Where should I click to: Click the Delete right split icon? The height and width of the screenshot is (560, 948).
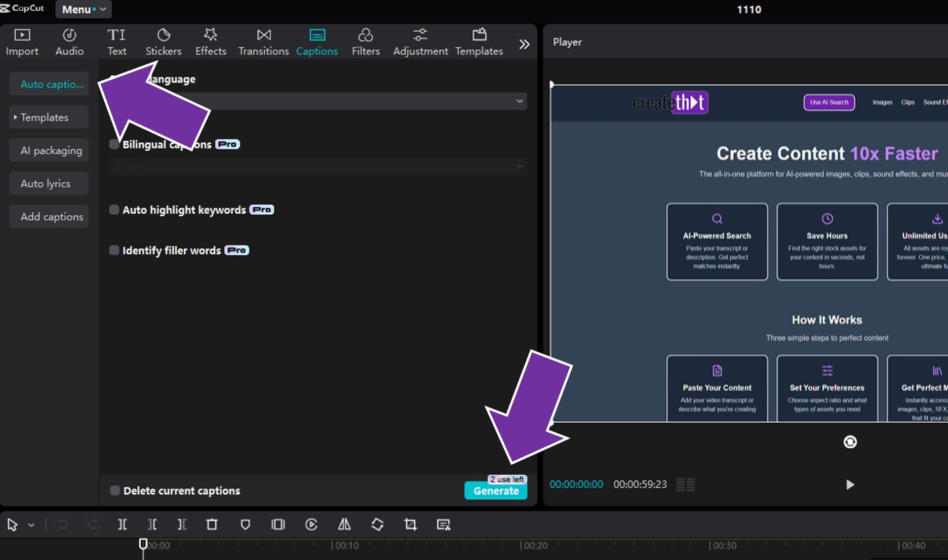[x=182, y=524]
